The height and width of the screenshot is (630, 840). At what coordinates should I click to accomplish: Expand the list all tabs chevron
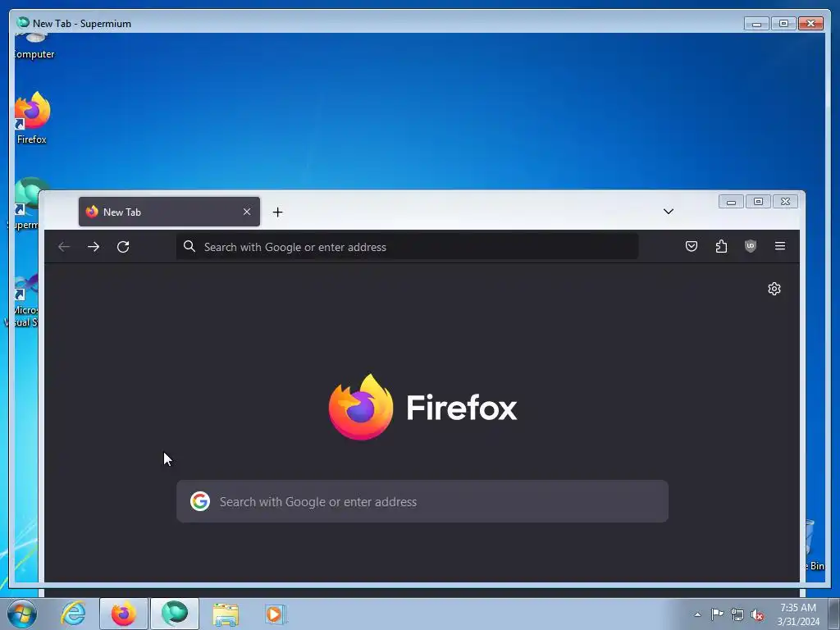pyautogui.click(x=668, y=212)
